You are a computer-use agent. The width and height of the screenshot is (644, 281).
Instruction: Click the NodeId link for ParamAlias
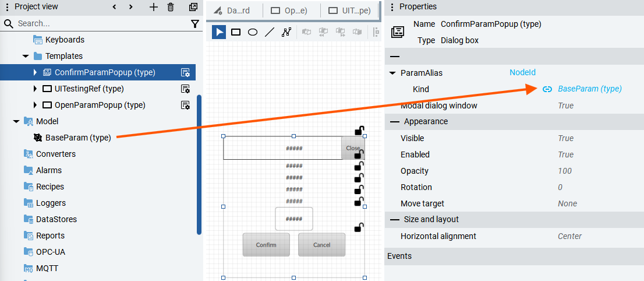tap(522, 73)
